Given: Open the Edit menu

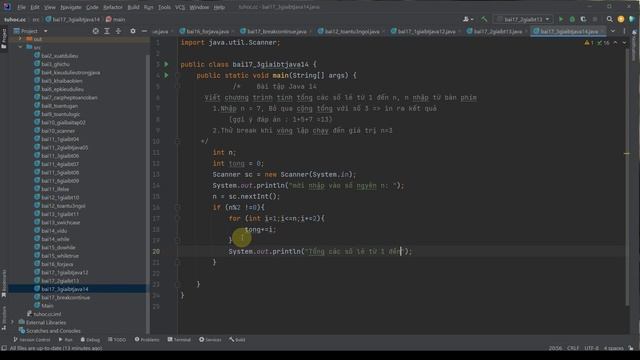Looking at the screenshot, I should click(35, 7).
